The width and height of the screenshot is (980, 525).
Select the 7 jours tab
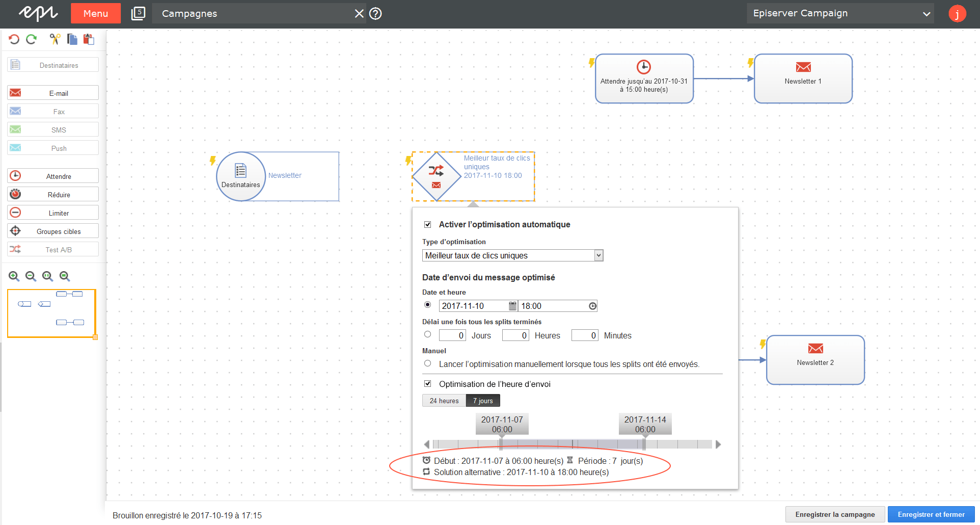(483, 401)
